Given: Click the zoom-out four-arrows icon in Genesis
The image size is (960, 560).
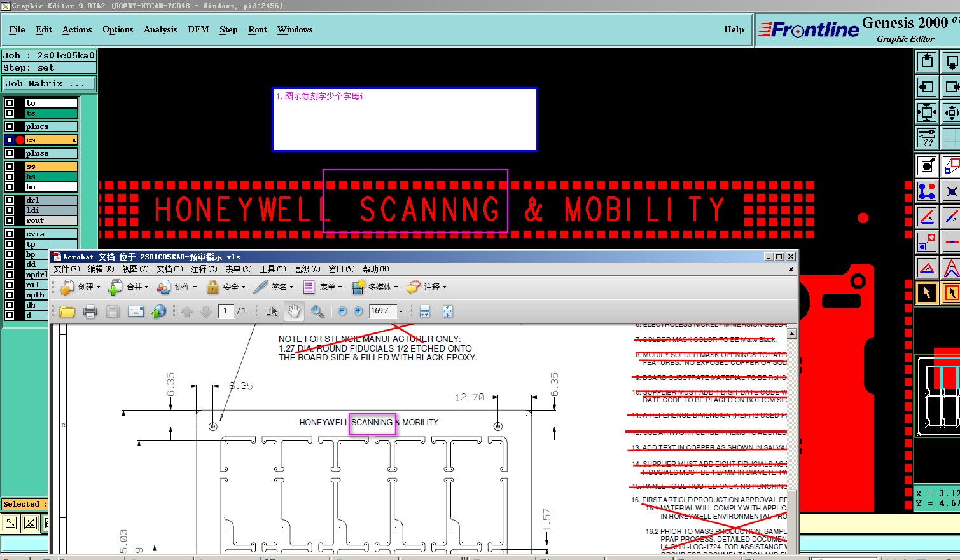Looking at the screenshot, I should [x=927, y=113].
